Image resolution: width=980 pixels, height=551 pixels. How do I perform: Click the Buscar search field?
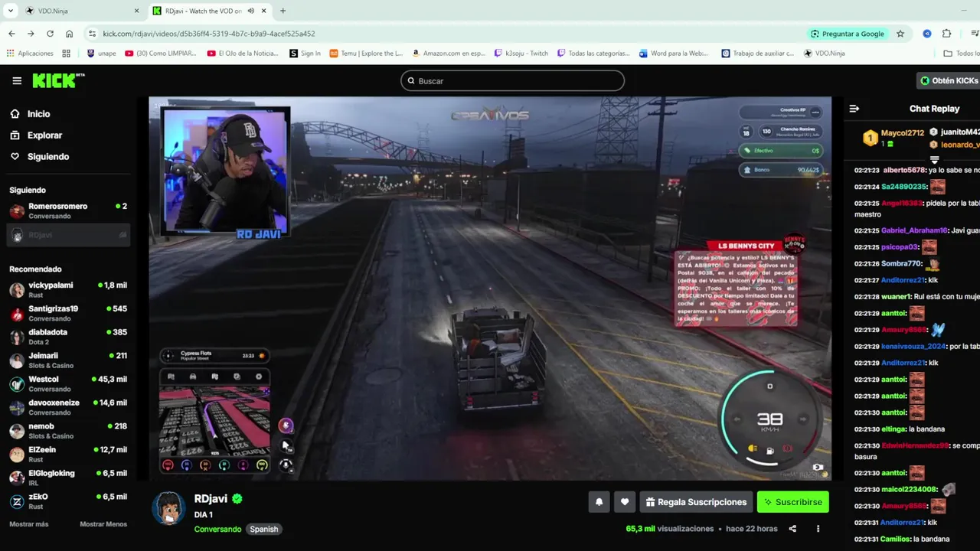coord(512,80)
